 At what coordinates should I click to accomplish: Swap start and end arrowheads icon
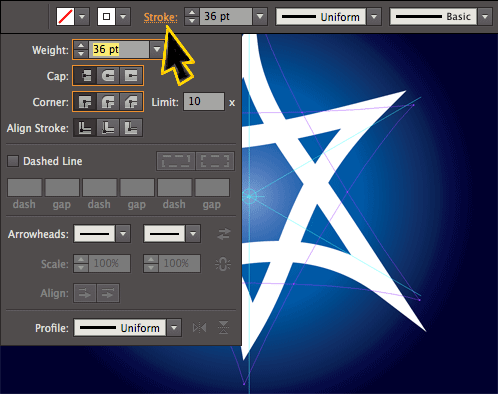pos(224,234)
